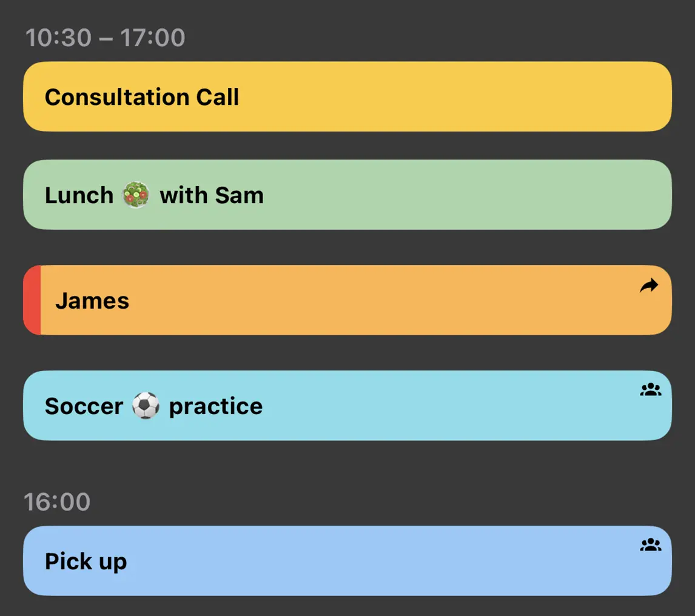Select the Pick up event

pyautogui.click(x=347, y=560)
